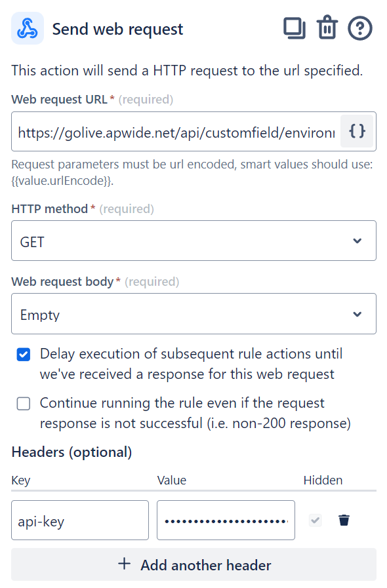Open help via the question mark icon
Image resolution: width=387 pixels, height=588 pixels.
(x=360, y=28)
